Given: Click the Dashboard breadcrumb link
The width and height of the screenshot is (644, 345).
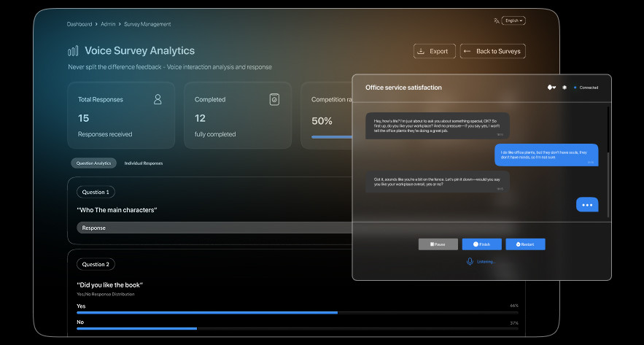Looking at the screenshot, I should [x=79, y=24].
